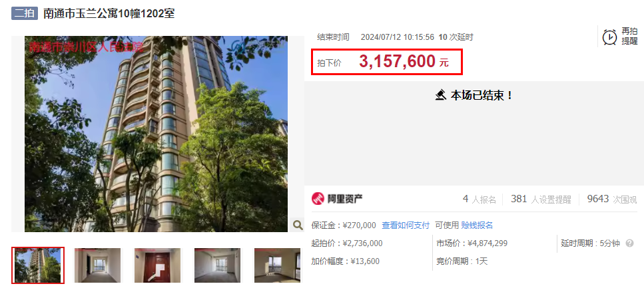Click the 阿里资产 red logo icon

[318, 199]
